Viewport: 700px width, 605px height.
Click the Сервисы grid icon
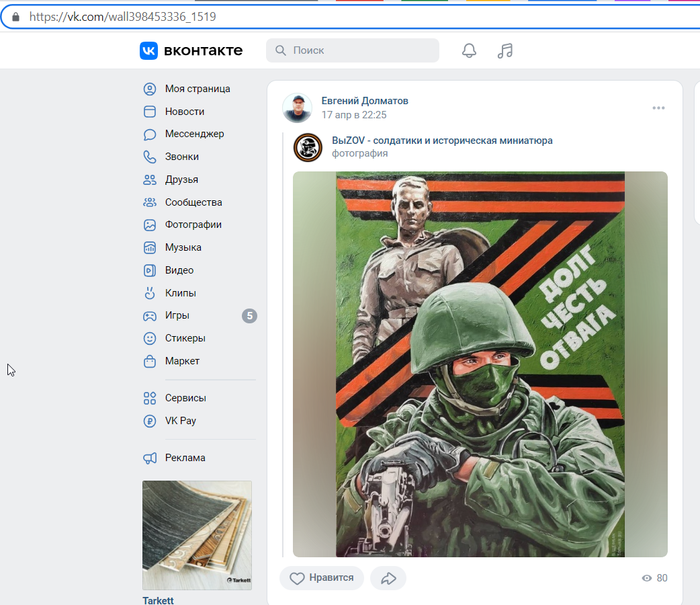150,398
